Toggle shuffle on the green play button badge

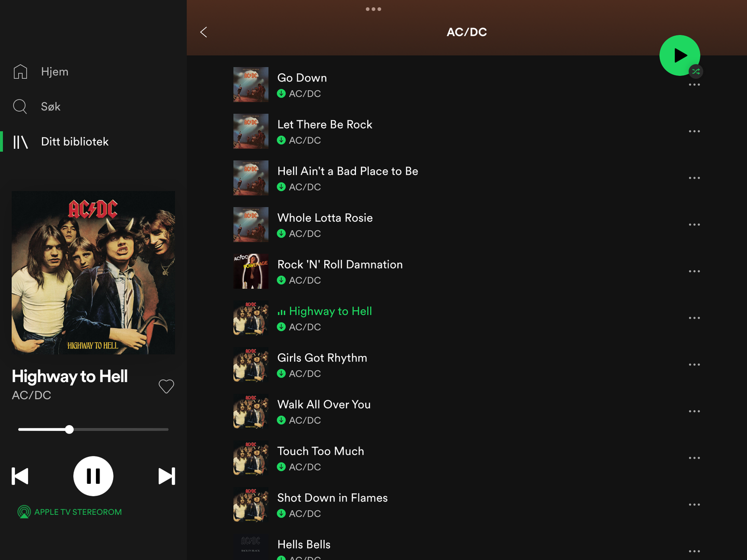coord(696,71)
